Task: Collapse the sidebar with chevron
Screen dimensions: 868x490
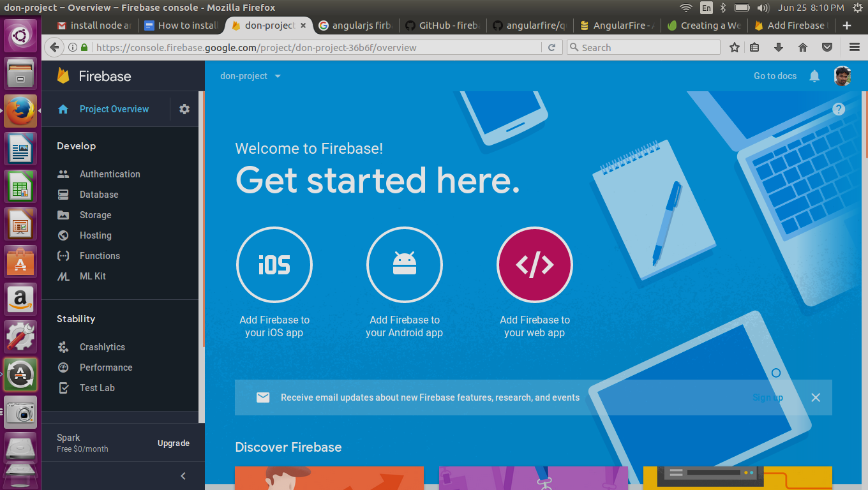Action: point(183,476)
